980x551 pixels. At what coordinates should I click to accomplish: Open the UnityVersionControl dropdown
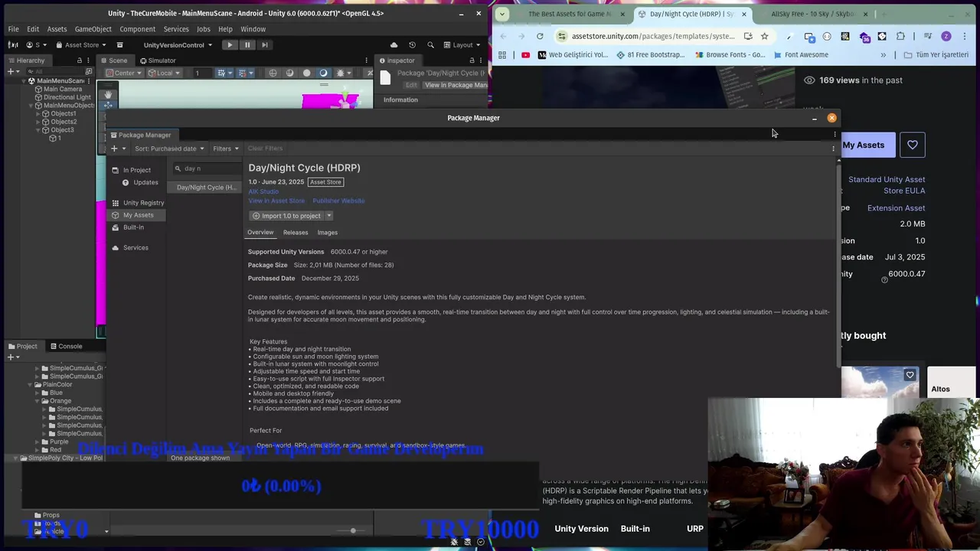tap(178, 45)
